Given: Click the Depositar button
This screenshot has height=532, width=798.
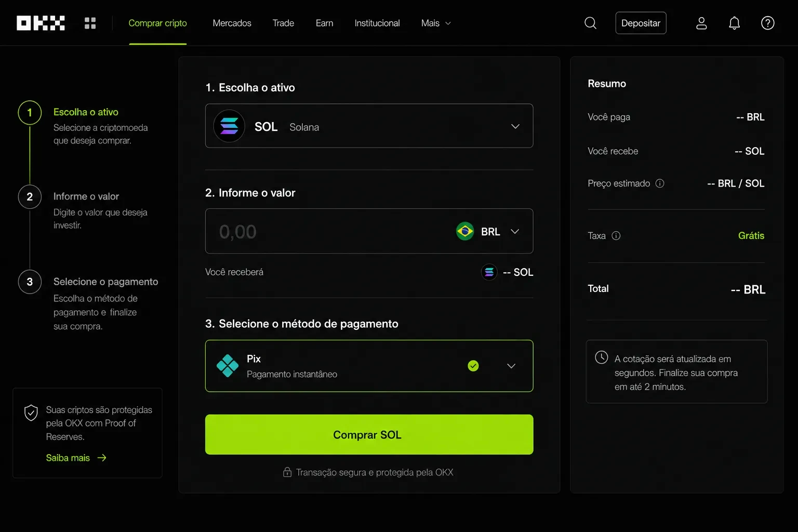Looking at the screenshot, I should 641,23.
